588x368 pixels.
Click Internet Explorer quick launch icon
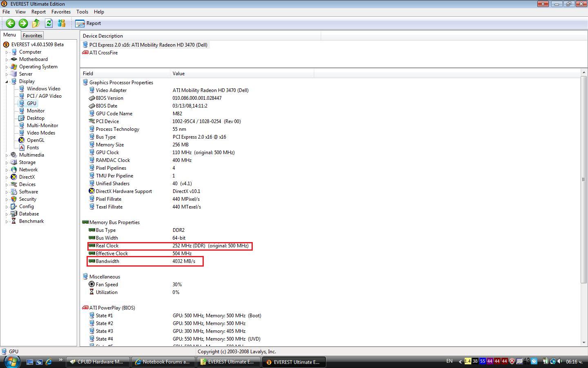pos(49,362)
